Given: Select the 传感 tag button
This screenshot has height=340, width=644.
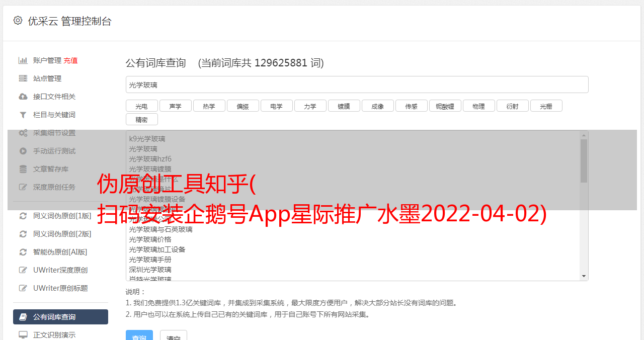Looking at the screenshot, I should [411, 106].
